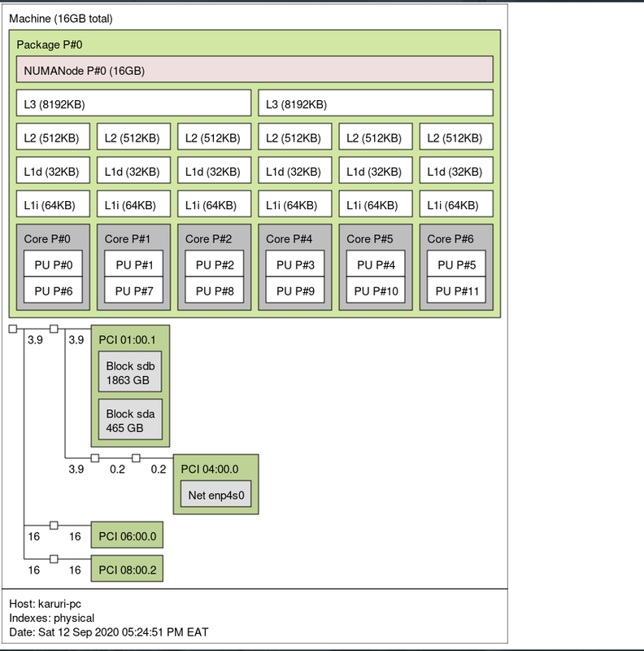Screen dimensions: 644x651
Task: Select the PU P#11 box
Action: pos(456,291)
